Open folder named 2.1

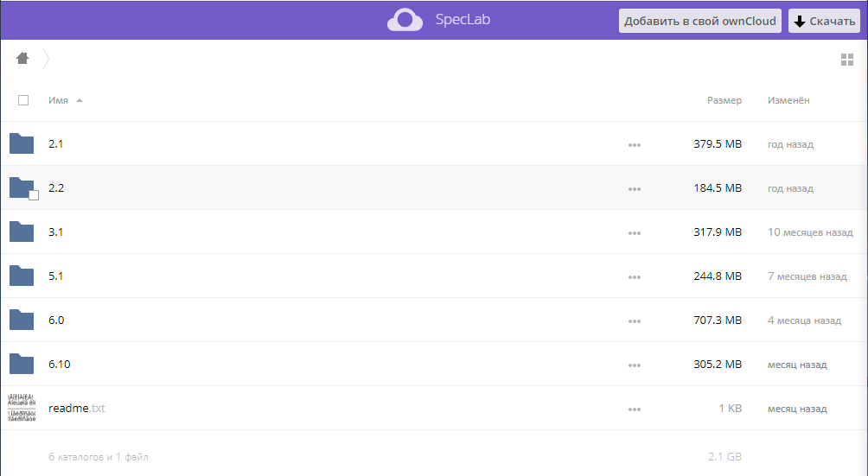pyautogui.click(x=56, y=143)
